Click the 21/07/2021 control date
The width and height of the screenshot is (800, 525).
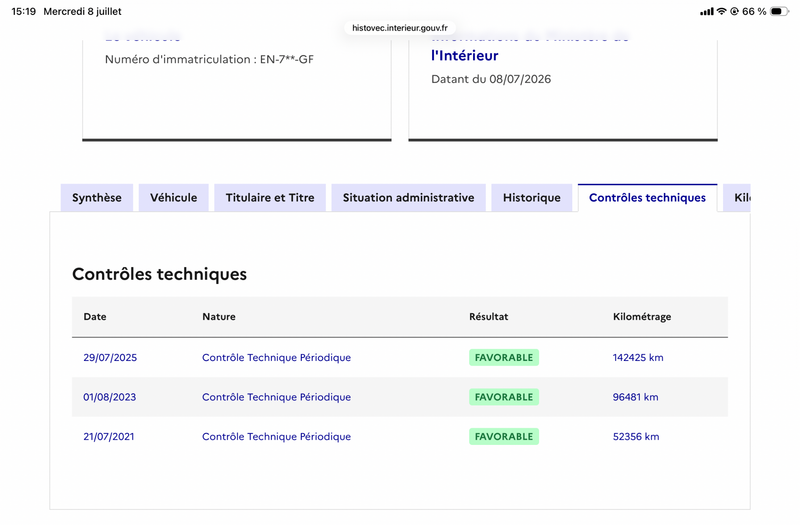pos(109,437)
